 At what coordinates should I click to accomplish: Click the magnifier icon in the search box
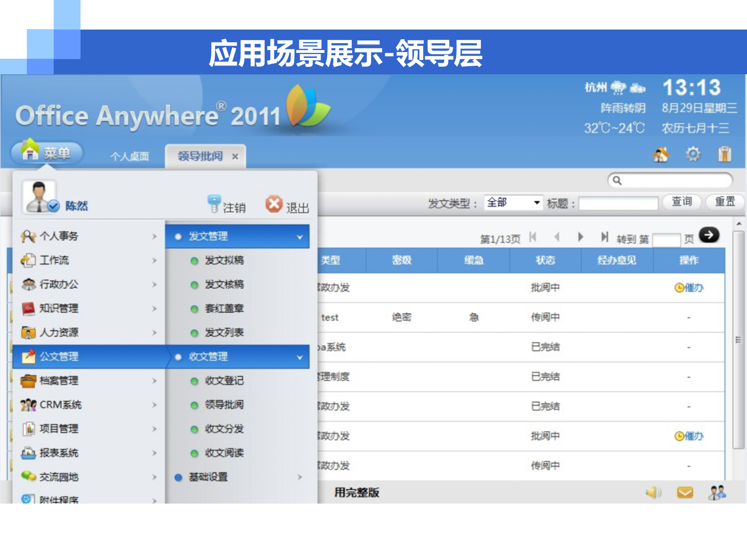617,180
